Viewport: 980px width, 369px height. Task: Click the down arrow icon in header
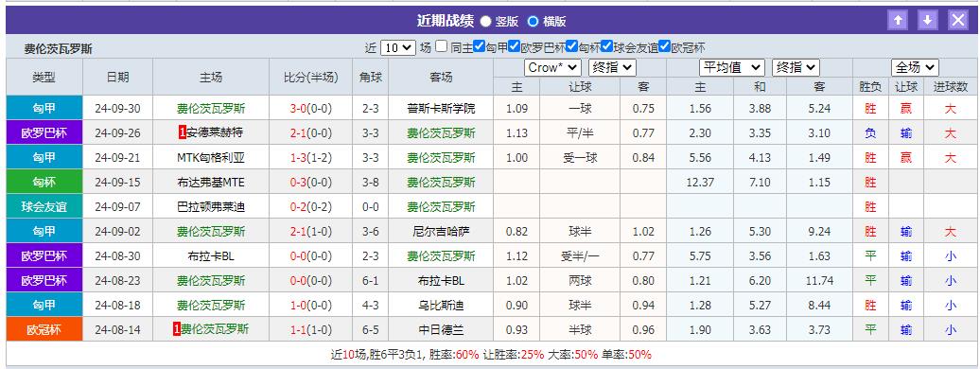pos(927,21)
